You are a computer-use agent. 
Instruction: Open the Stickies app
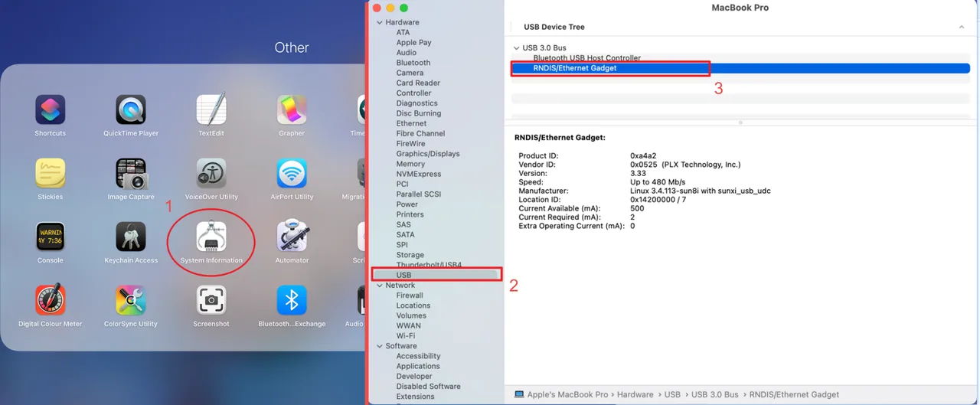coord(51,174)
